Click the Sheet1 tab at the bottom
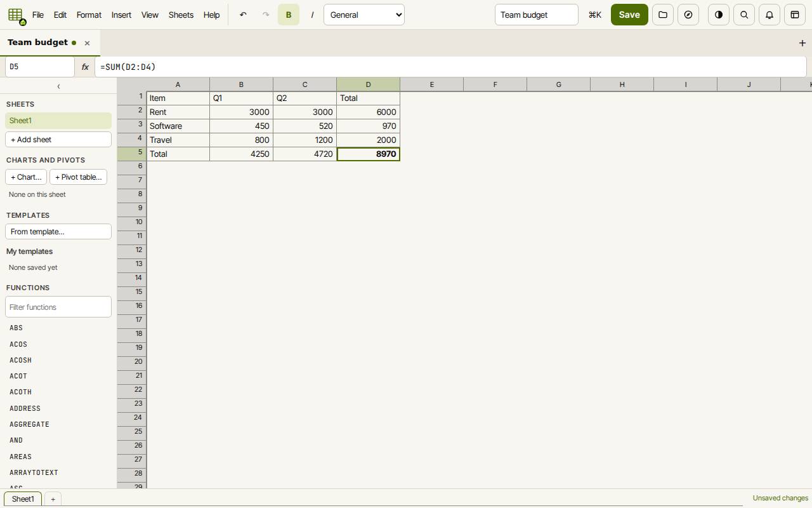This screenshot has width=812, height=508. click(x=23, y=499)
